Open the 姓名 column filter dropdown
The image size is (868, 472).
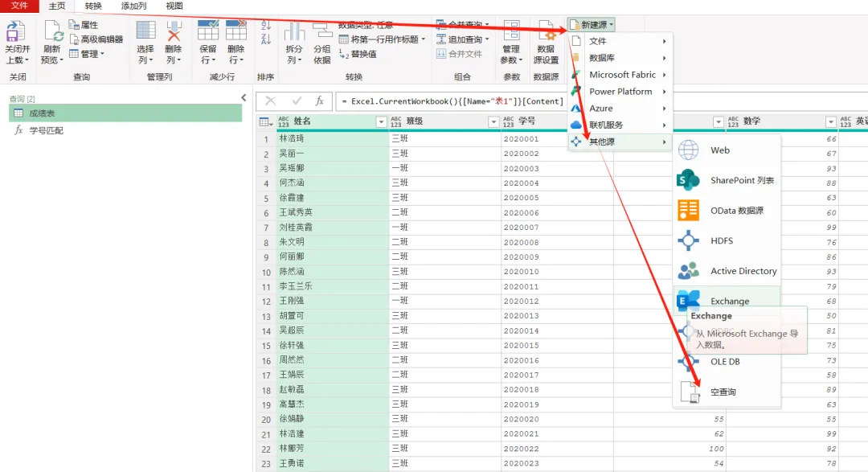coord(381,122)
